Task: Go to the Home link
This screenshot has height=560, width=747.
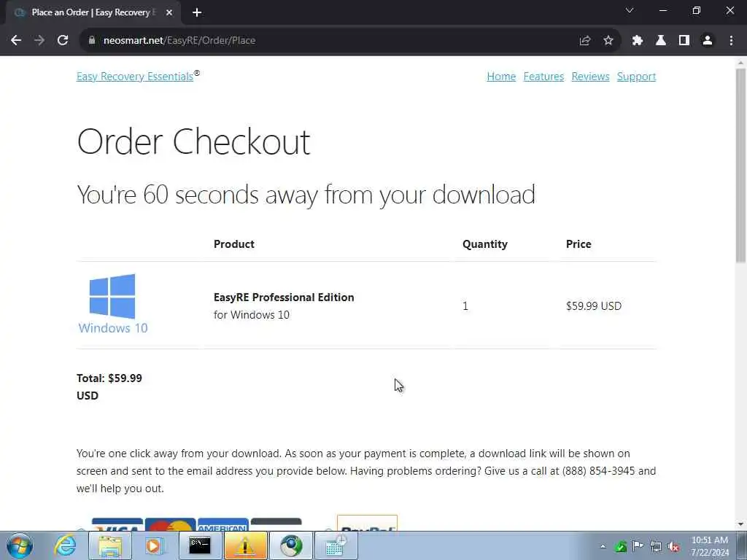Action: click(x=501, y=77)
